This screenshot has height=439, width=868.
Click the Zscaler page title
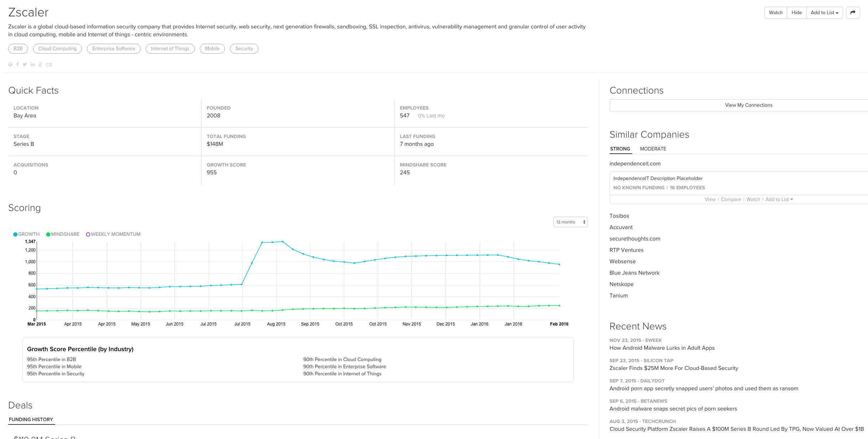[x=28, y=12]
